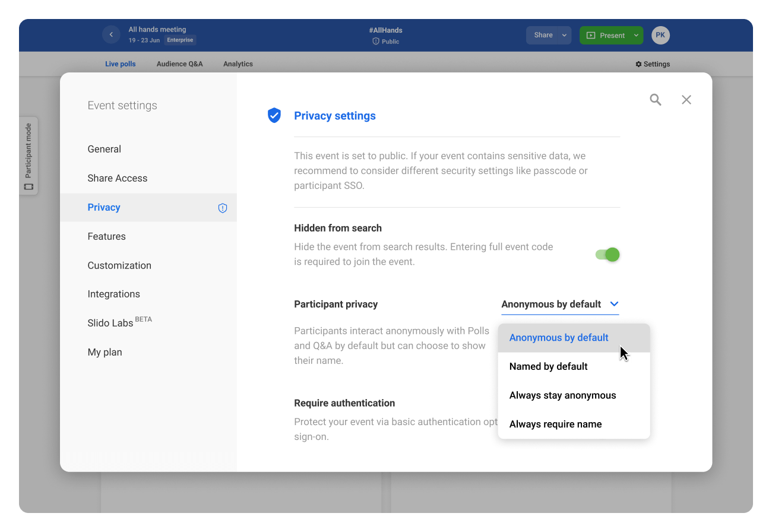Choose Always stay anonymous option

tap(562, 395)
